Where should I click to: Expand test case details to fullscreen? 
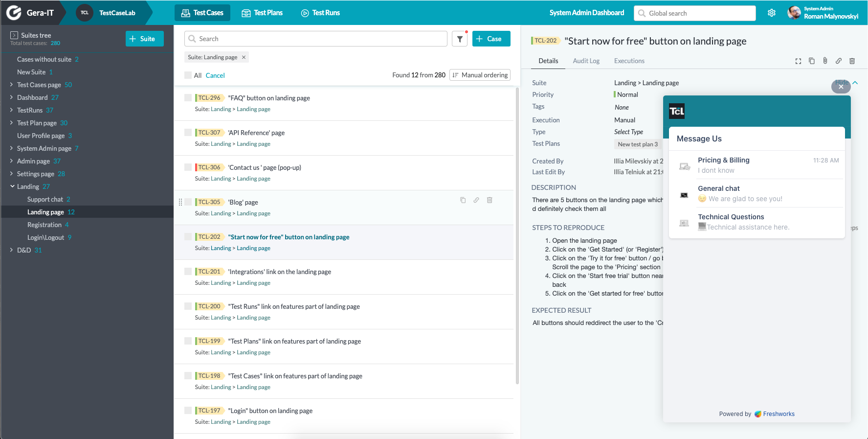(x=798, y=61)
